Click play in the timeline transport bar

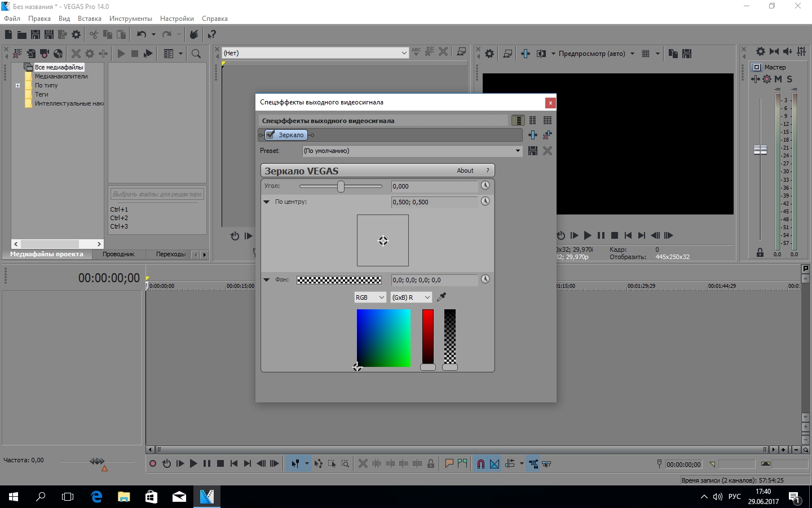[193, 463]
